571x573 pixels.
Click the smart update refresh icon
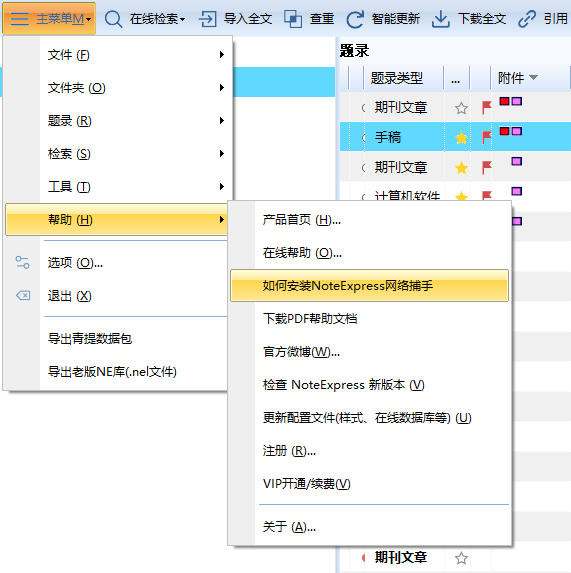[x=355, y=19]
